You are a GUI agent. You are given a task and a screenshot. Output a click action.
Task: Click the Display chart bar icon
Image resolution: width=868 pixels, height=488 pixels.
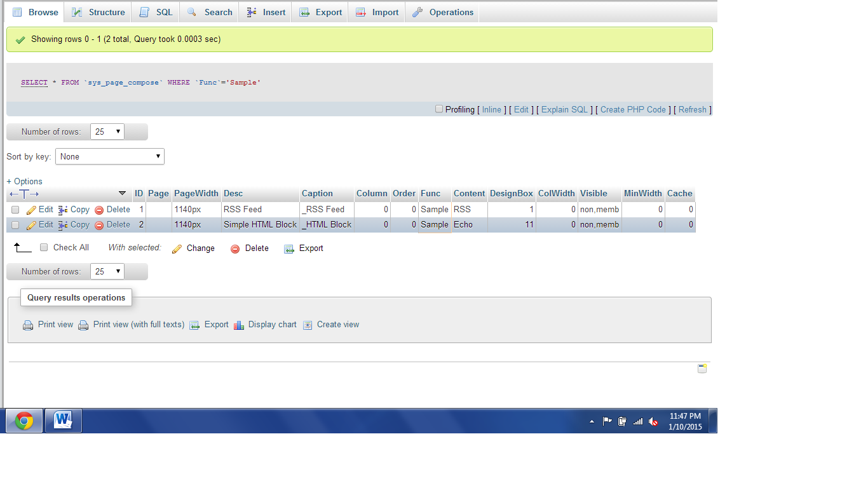pyautogui.click(x=239, y=325)
